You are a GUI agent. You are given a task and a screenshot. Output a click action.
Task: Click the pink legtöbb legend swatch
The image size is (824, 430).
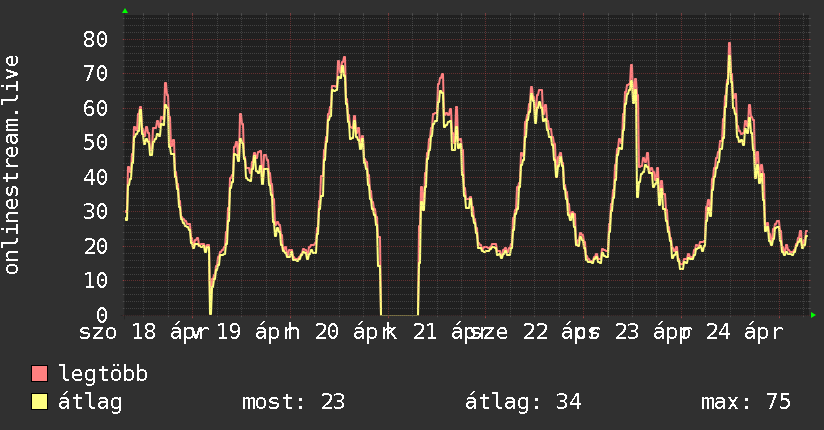(39, 373)
